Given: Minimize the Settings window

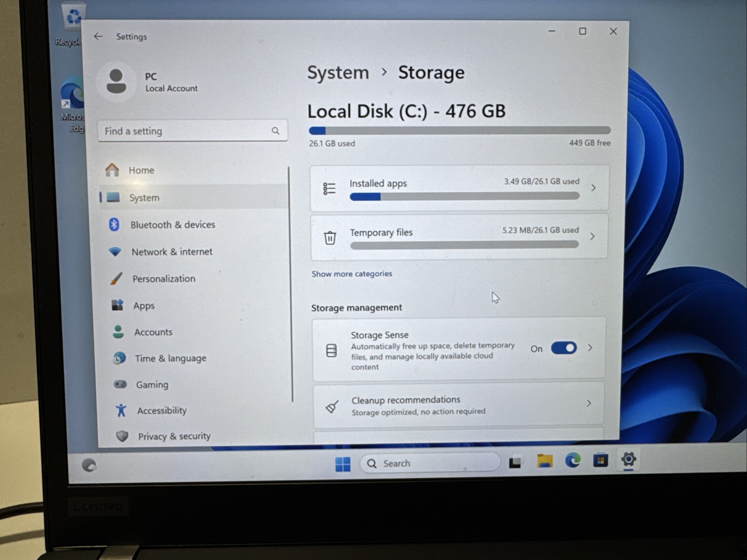Looking at the screenshot, I should coord(552,31).
